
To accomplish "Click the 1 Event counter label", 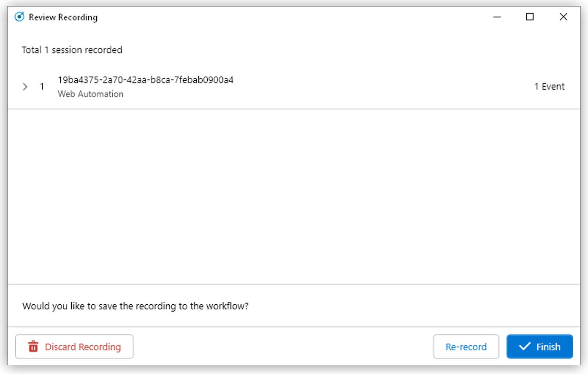I will click(549, 86).
